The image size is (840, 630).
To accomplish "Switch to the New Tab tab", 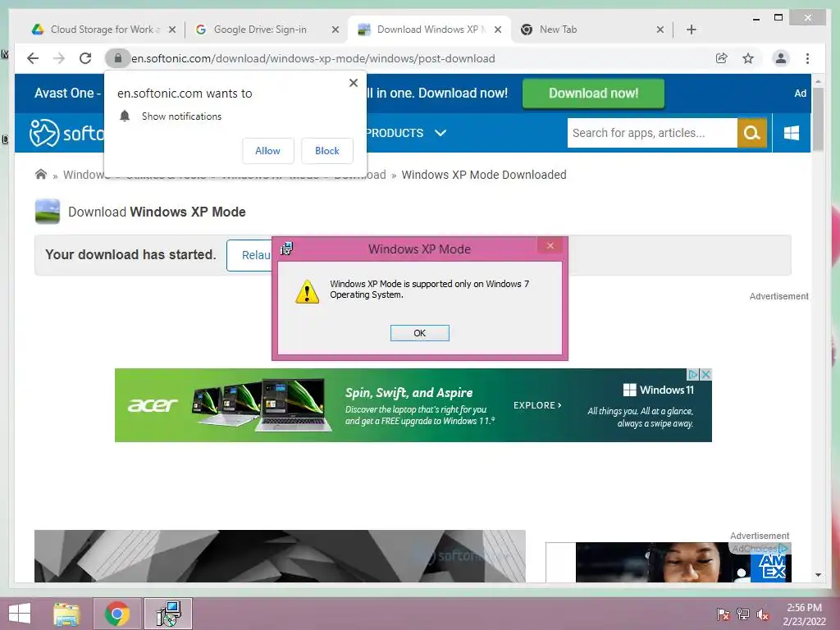I will tap(592, 30).
